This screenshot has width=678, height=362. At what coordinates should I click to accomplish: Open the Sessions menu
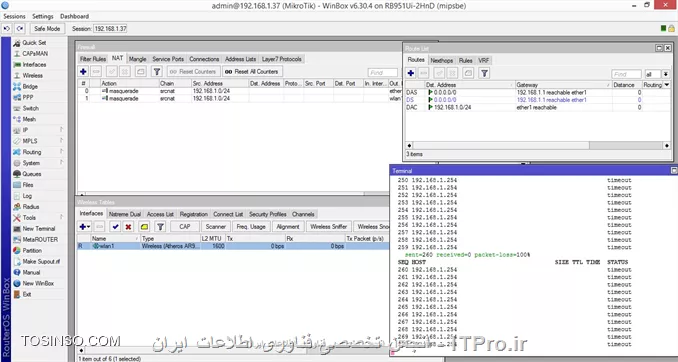(x=14, y=16)
